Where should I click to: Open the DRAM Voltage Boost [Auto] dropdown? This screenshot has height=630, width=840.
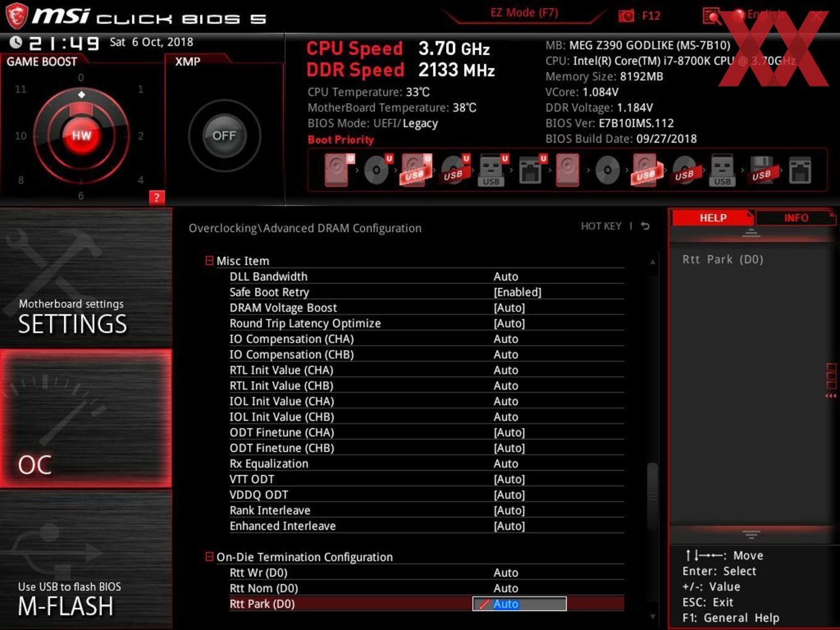pos(510,308)
